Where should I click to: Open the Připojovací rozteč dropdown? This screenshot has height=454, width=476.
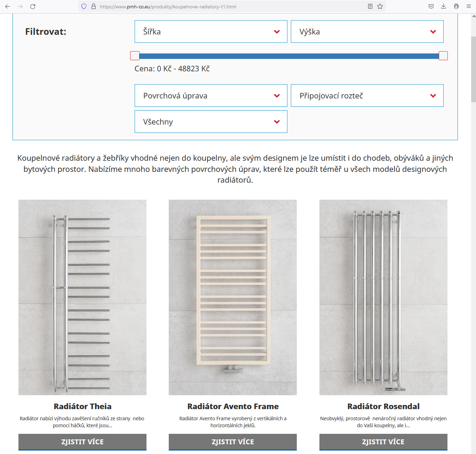click(x=367, y=96)
